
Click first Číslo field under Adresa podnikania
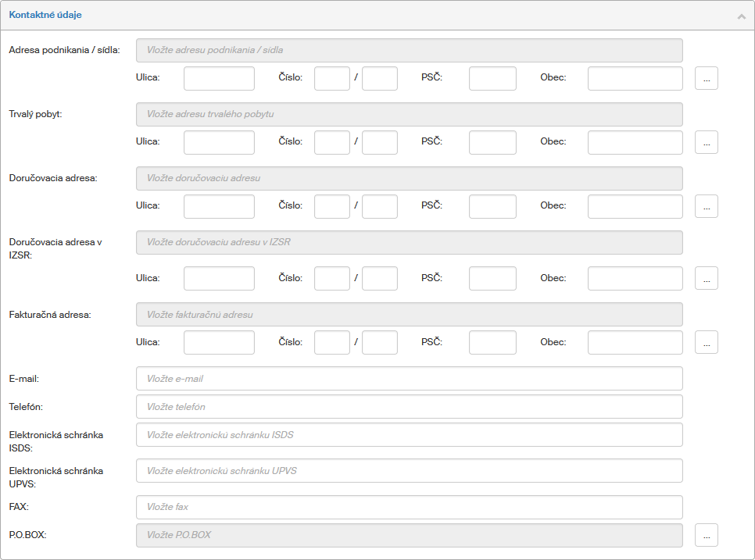(x=331, y=78)
